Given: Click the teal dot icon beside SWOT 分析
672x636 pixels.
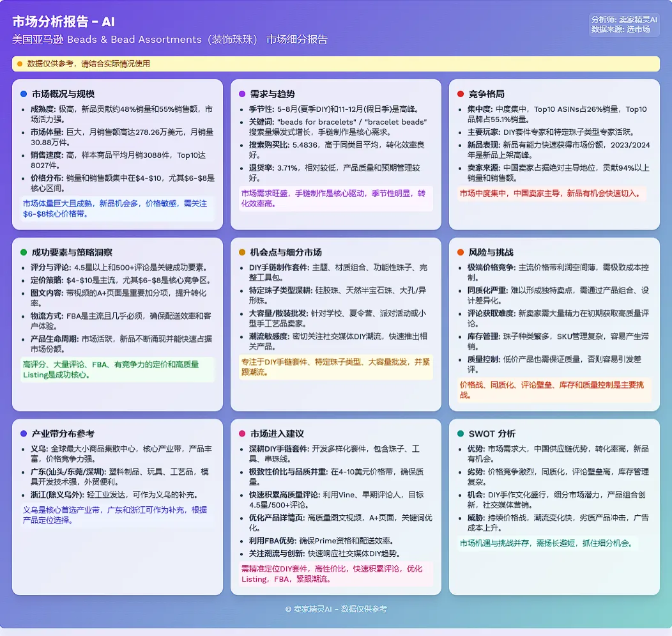Looking at the screenshot, I should click(460, 434).
